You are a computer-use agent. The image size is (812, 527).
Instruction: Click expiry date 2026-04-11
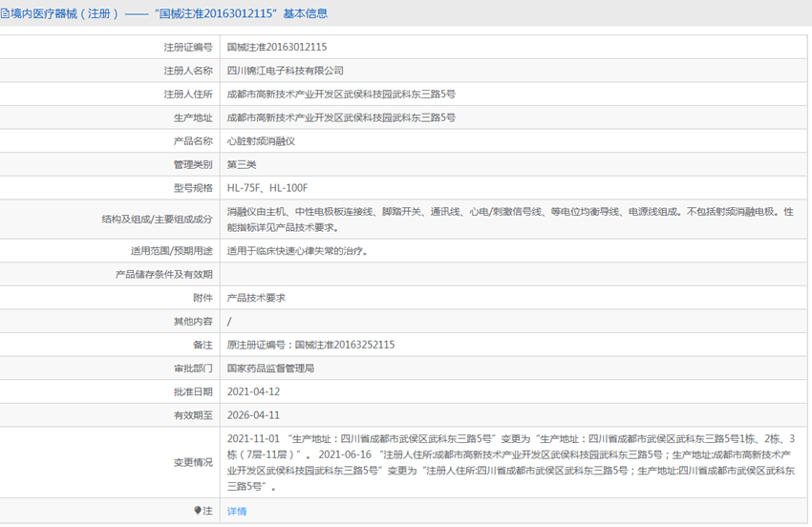click(x=253, y=415)
